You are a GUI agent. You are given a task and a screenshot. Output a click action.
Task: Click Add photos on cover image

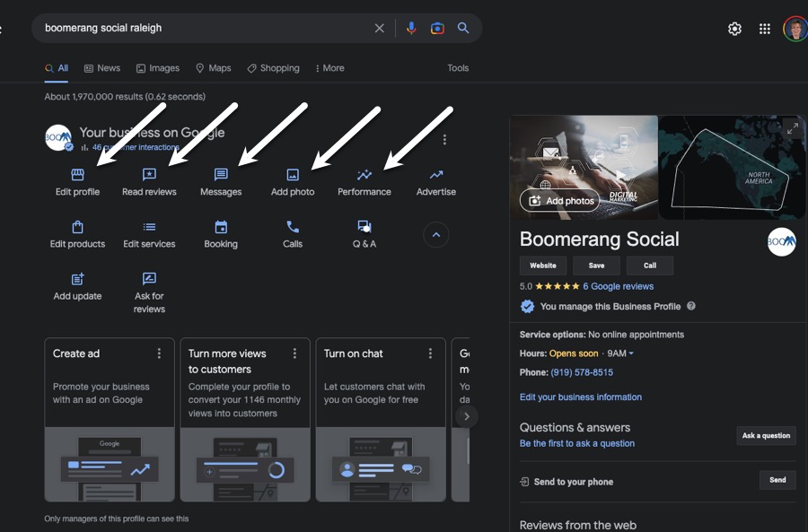click(559, 201)
